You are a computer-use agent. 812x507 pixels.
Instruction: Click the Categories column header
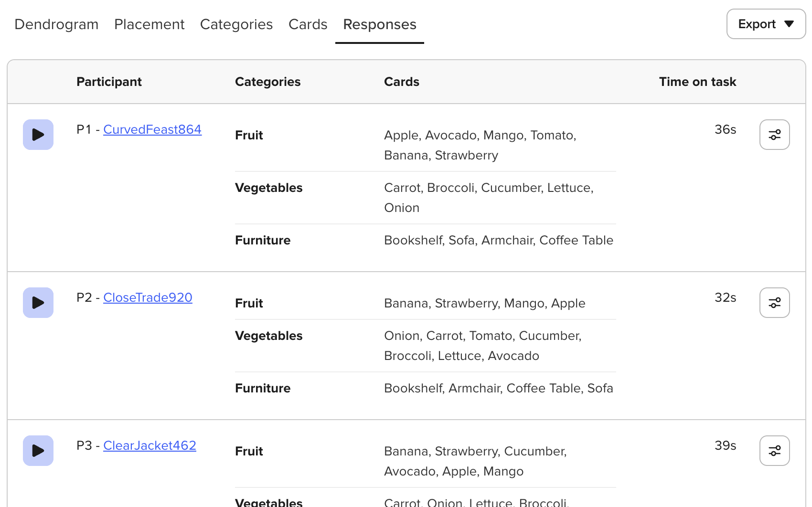pos(267,82)
